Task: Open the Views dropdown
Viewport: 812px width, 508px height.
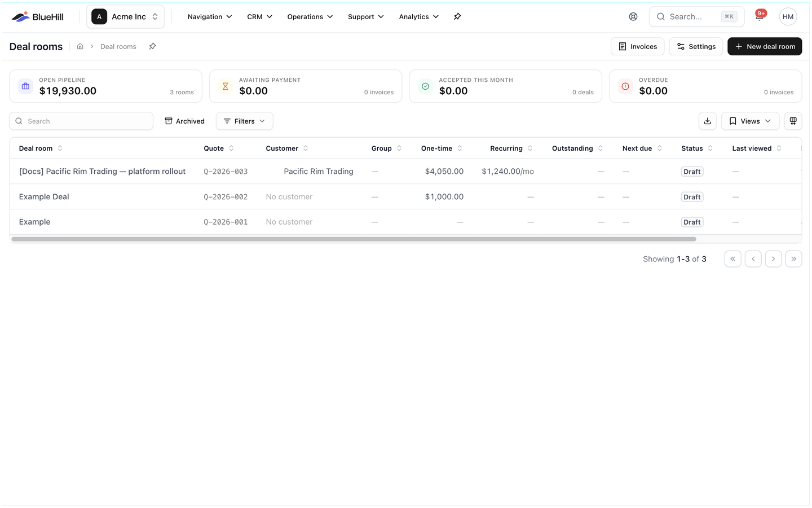Action: point(750,121)
